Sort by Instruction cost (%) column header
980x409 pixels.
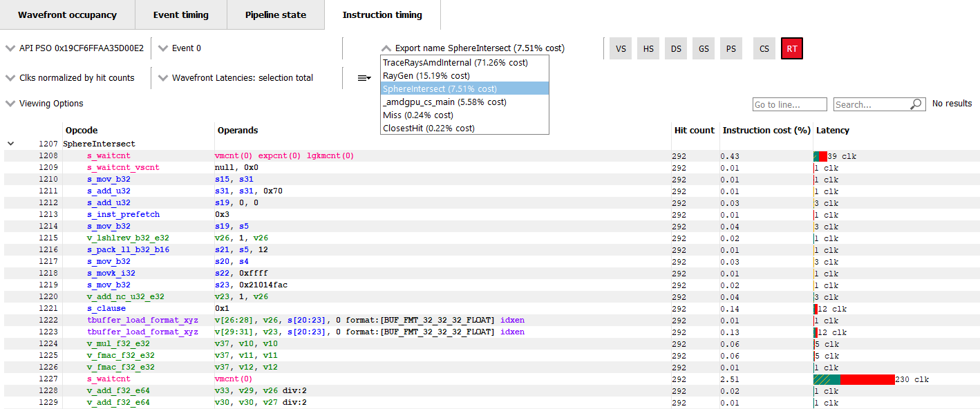click(x=766, y=130)
